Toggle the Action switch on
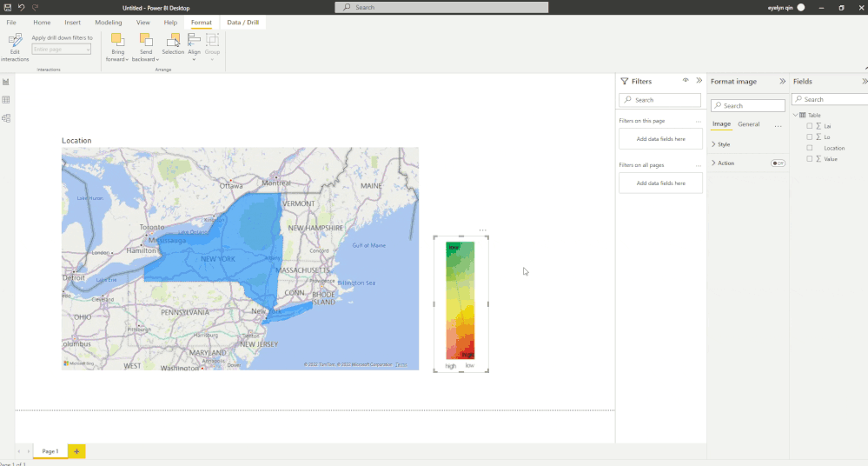The height and width of the screenshot is (466, 868). click(778, 163)
